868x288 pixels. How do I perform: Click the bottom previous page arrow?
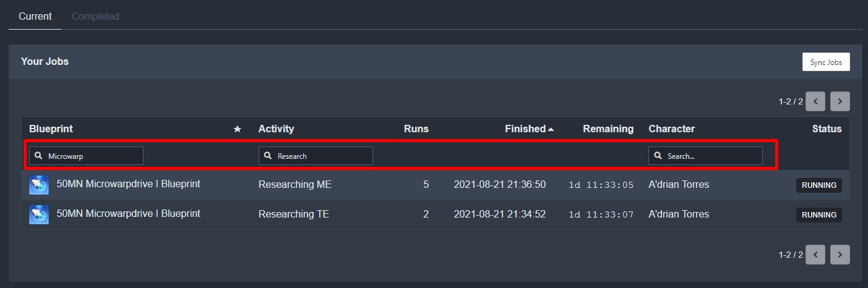tap(815, 255)
